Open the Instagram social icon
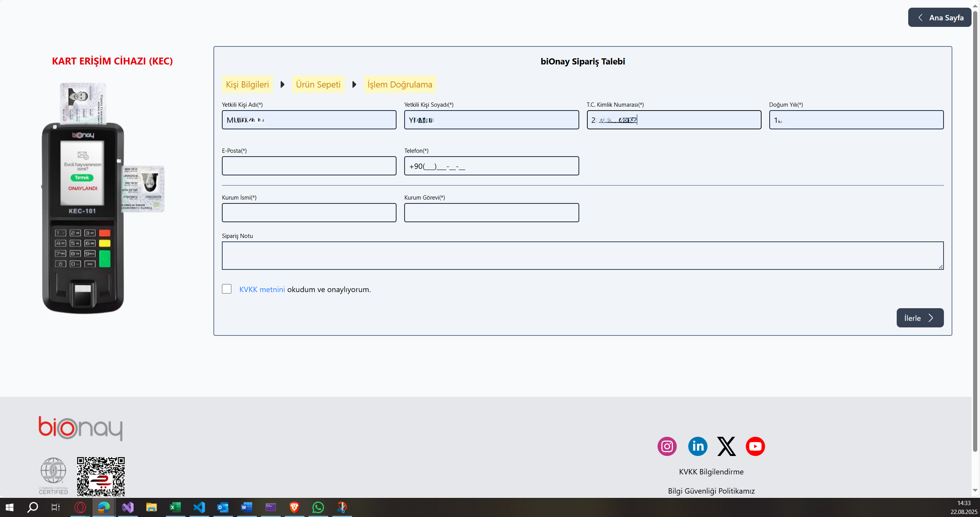The width and height of the screenshot is (980, 517). click(x=667, y=446)
